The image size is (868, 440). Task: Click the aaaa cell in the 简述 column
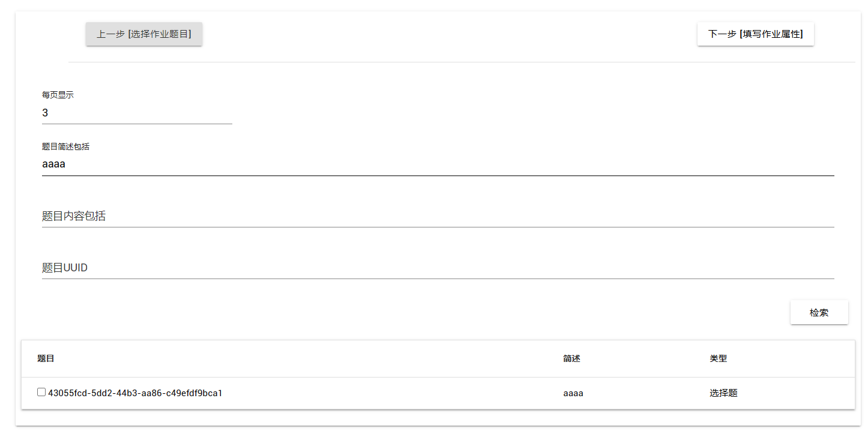(573, 393)
